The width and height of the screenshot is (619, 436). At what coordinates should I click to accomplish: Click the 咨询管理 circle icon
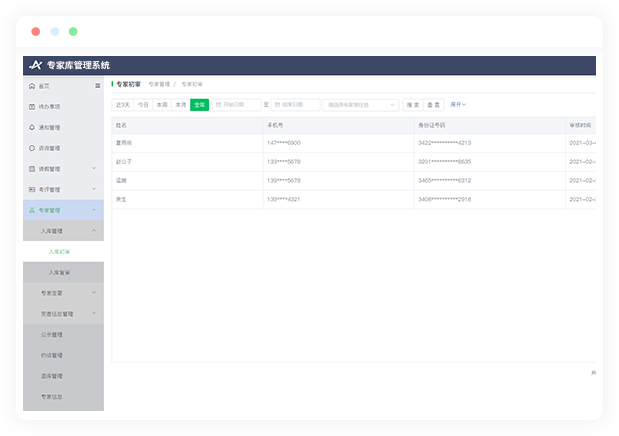(32, 148)
